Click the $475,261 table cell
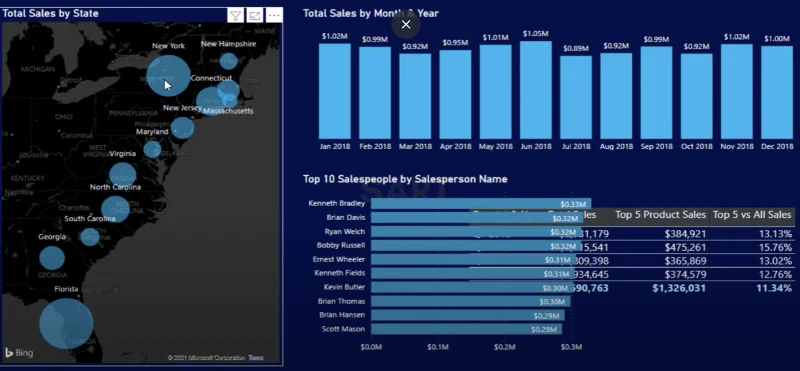The height and width of the screenshot is (371, 800). tap(686, 248)
